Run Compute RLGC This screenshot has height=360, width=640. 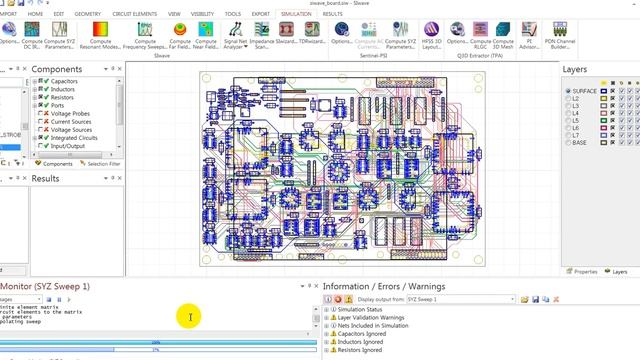[x=480, y=36]
